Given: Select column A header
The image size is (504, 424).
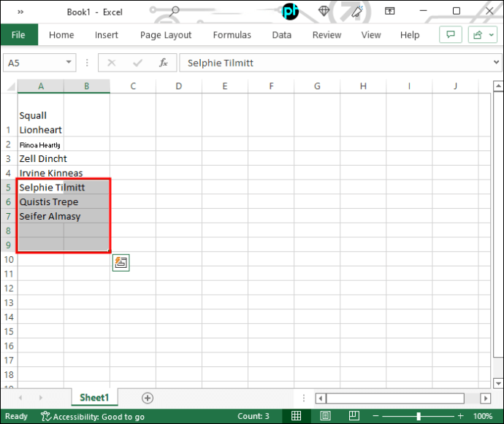Looking at the screenshot, I should [x=41, y=86].
